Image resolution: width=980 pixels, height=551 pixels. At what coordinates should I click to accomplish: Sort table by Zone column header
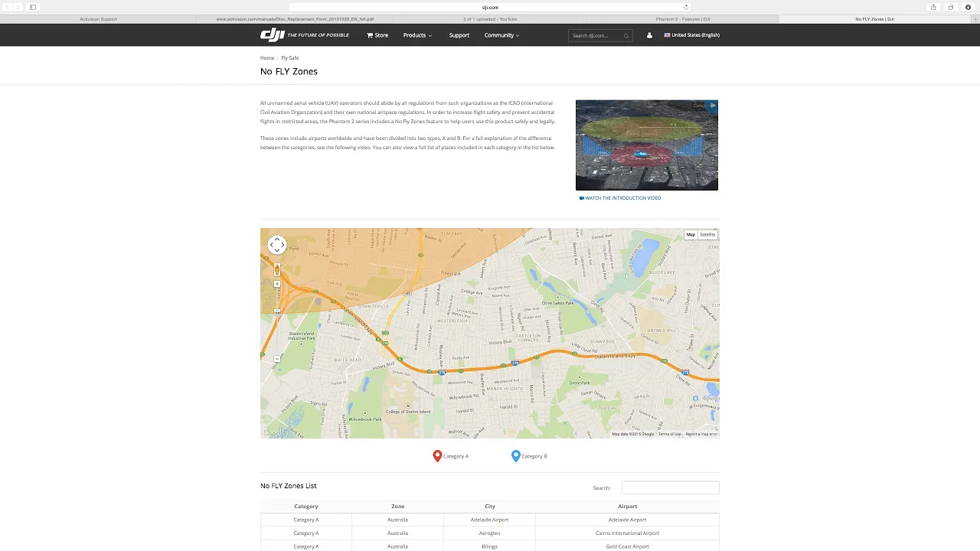[398, 506]
